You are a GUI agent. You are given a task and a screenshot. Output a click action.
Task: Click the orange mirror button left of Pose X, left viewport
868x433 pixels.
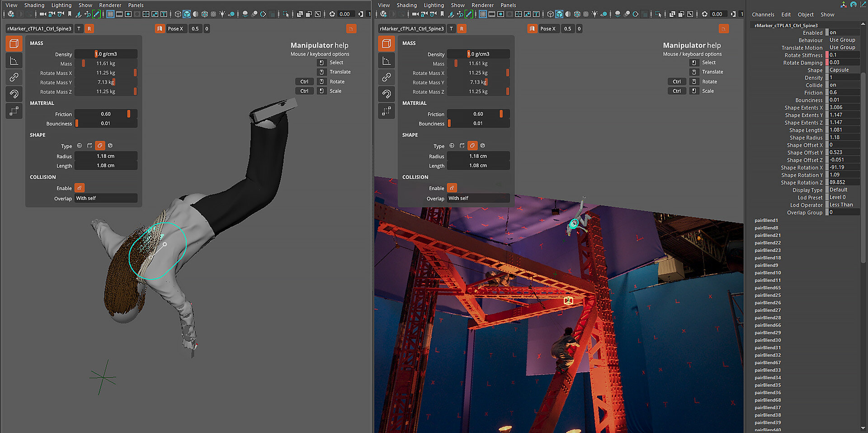point(160,29)
